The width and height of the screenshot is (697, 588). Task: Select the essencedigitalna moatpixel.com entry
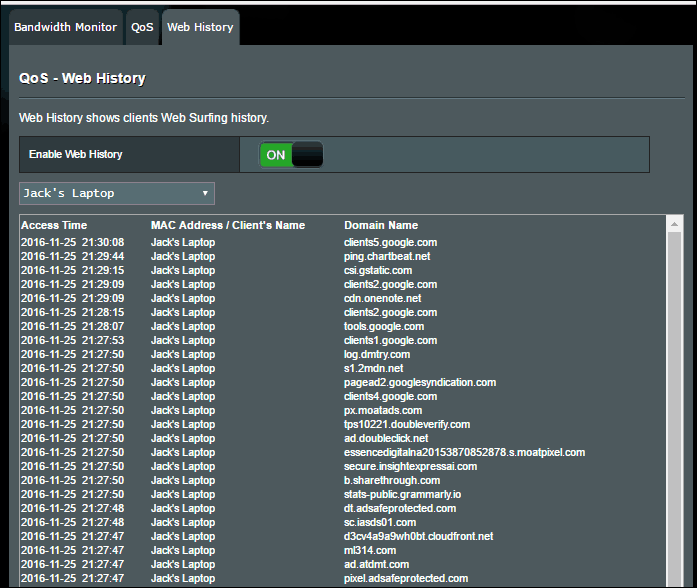464,452
